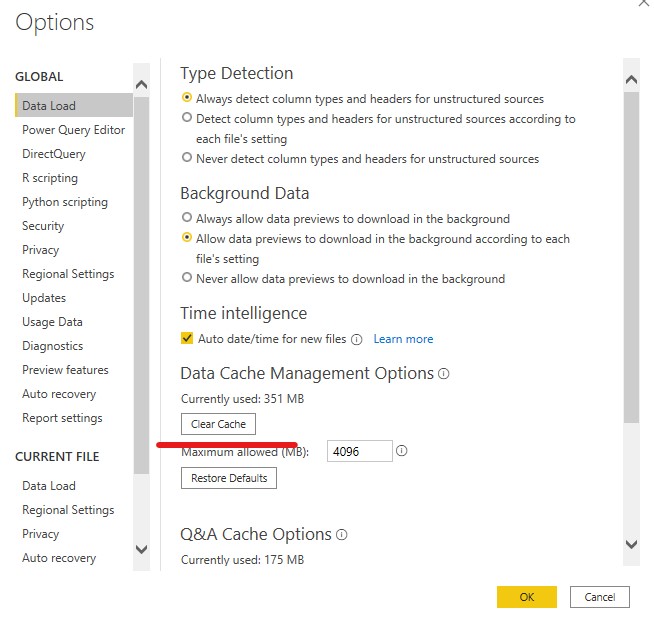The height and width of the screenshot is (631, 654).
Task: Click info icon next to Maximum allowed field
Action: click(401, 450)
